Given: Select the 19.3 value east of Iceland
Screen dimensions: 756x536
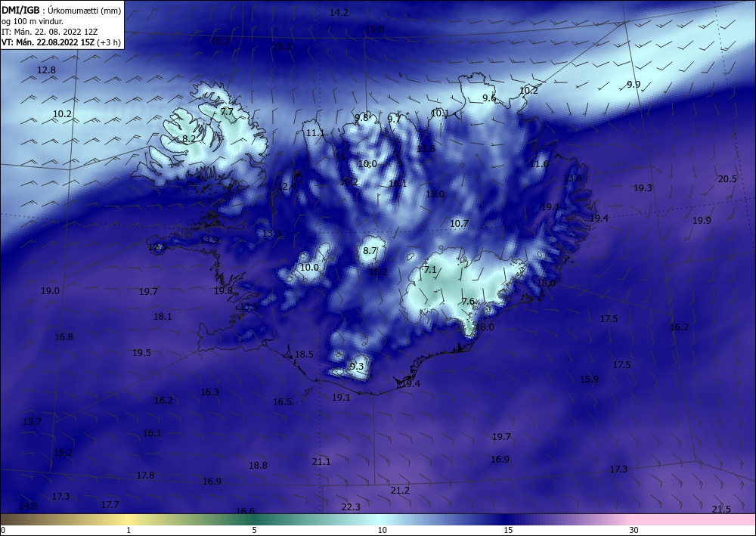Looking at the screenshot, I should [643, 188].
